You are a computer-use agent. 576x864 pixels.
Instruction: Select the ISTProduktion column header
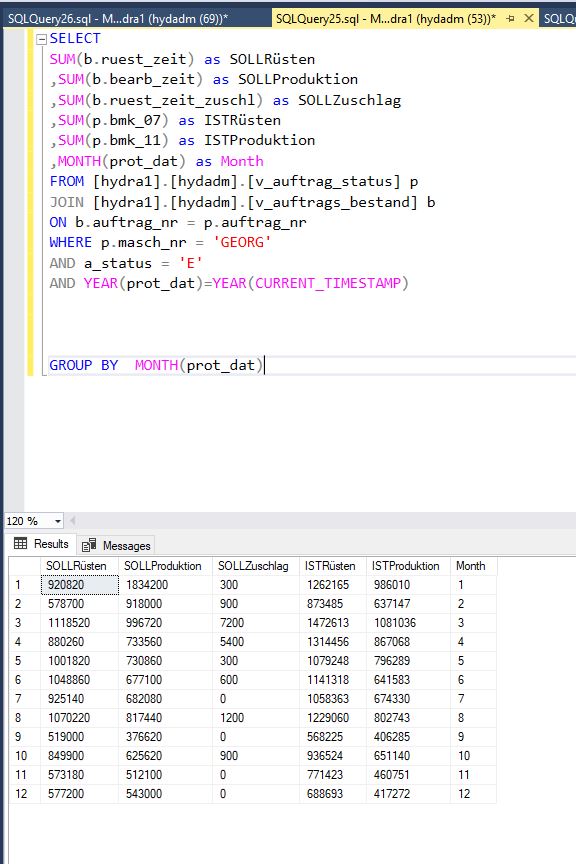click(406, 566)
